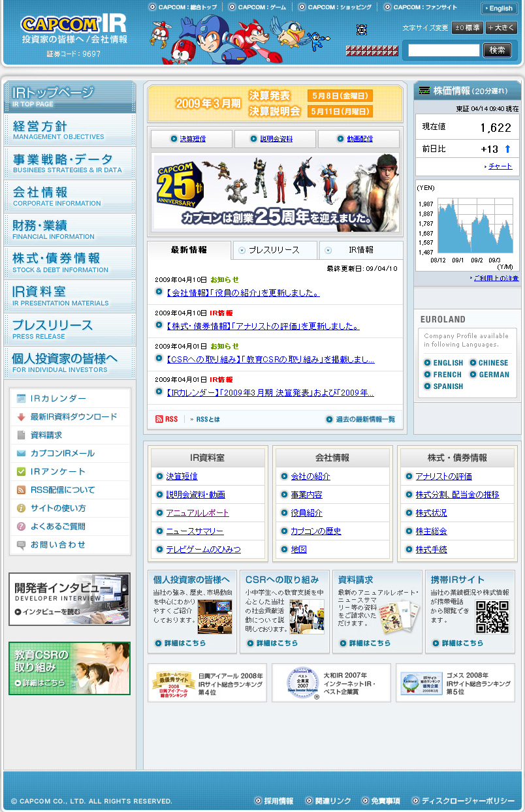The height and width of the screenshot is (812, 525).
Task: Open CAPCOM：ファンサイト top link
Action: (x=421, y=7)
